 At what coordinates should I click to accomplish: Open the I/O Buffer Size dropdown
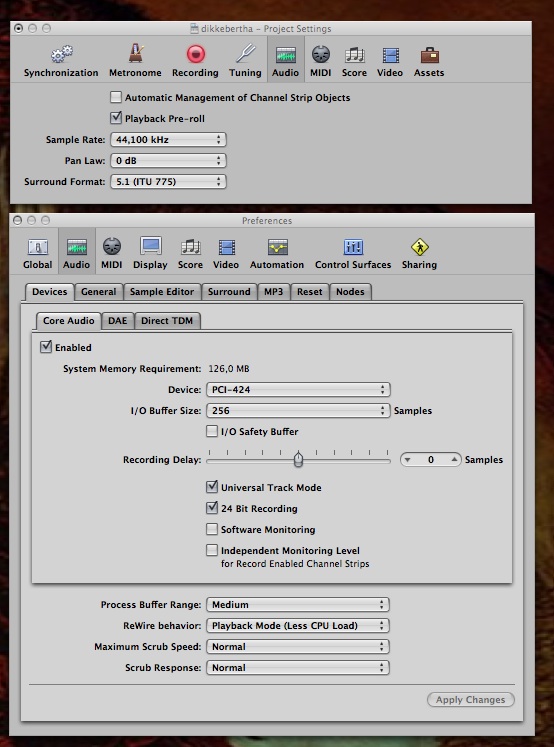tap(298, 410)
